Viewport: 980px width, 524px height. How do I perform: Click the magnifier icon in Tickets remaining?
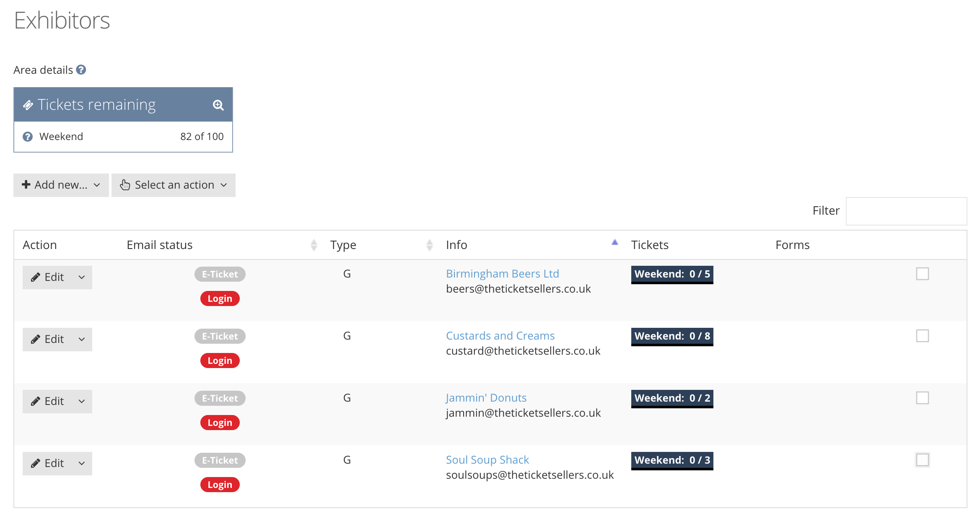218,105
